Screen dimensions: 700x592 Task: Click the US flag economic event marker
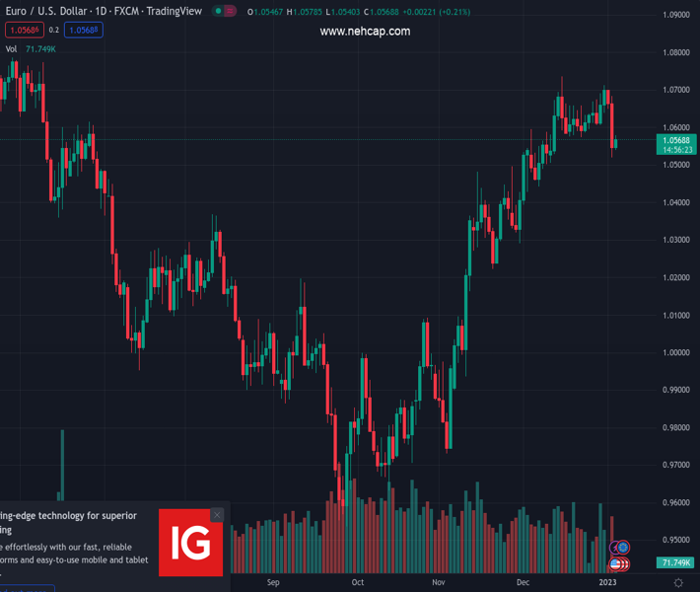616,563
